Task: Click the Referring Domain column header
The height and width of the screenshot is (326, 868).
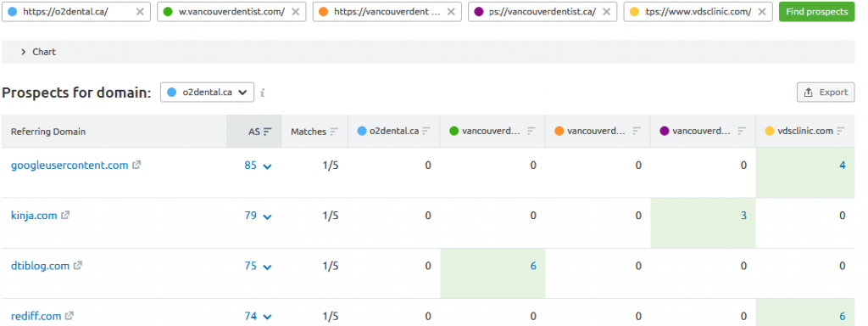Action: [x=114, y=132]
